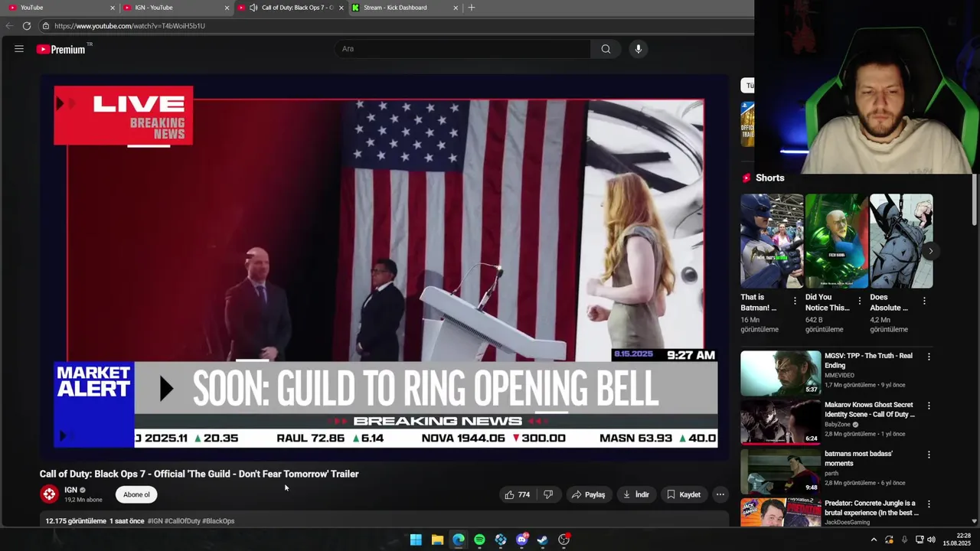Open Spotify from the taskbar
Viewport: 980px width, 551px height.
(x=479, y=540)
